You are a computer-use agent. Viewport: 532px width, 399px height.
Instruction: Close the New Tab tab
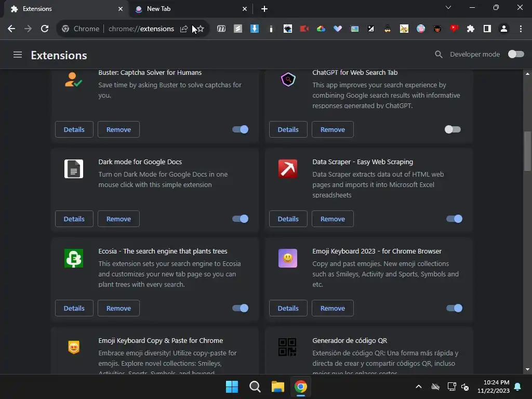coord(245,9)
